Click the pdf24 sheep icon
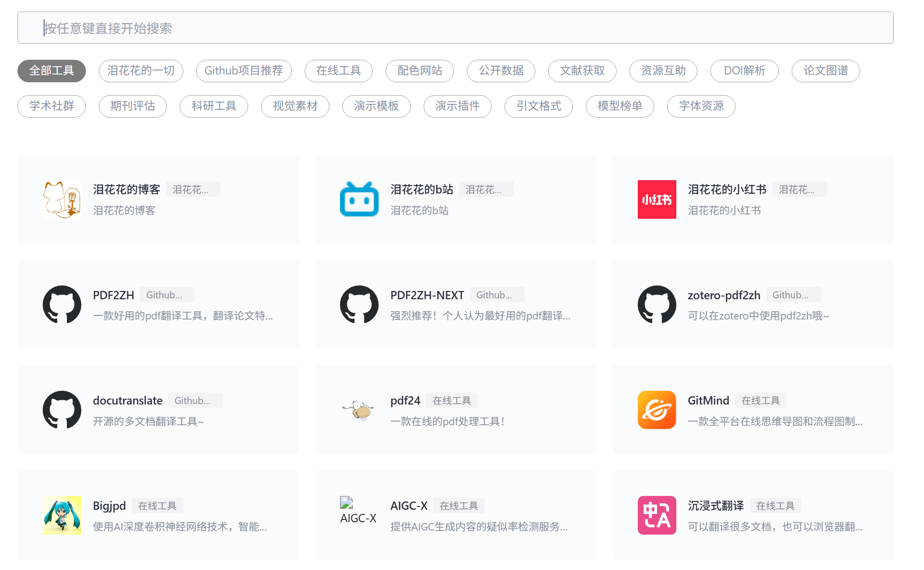 click(359, 409)
